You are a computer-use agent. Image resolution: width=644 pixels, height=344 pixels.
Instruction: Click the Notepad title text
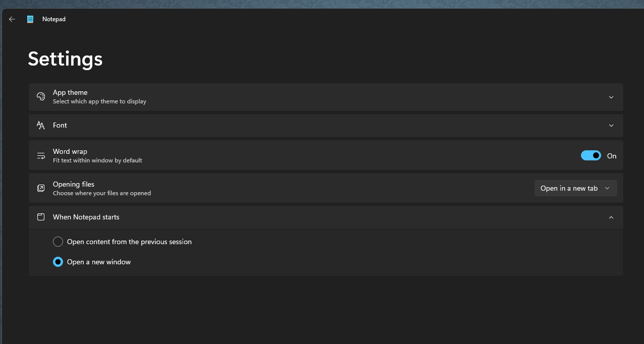coord(54,19)
